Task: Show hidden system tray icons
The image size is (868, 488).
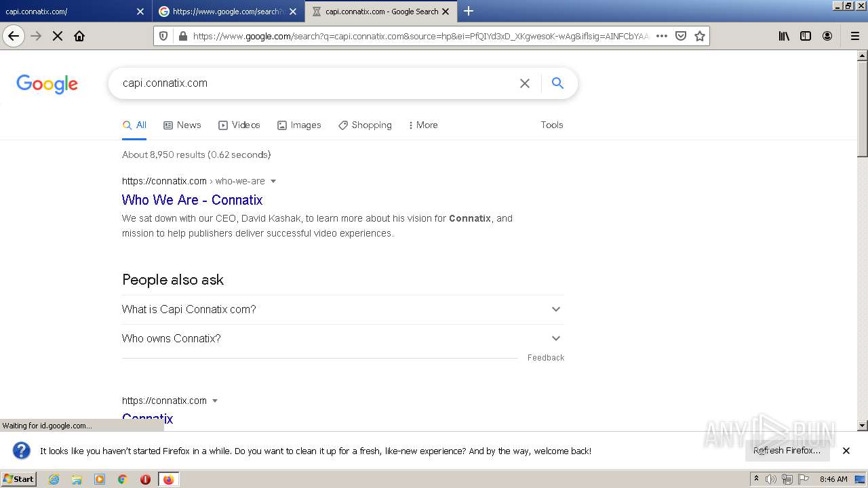Action: (x=756, y=479)
